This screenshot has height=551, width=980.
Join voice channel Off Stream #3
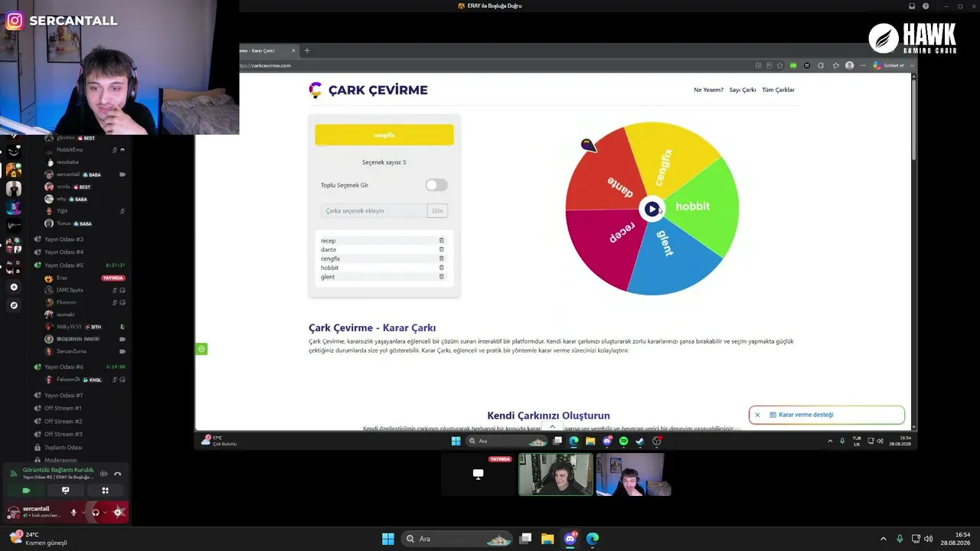coord(63,434)
